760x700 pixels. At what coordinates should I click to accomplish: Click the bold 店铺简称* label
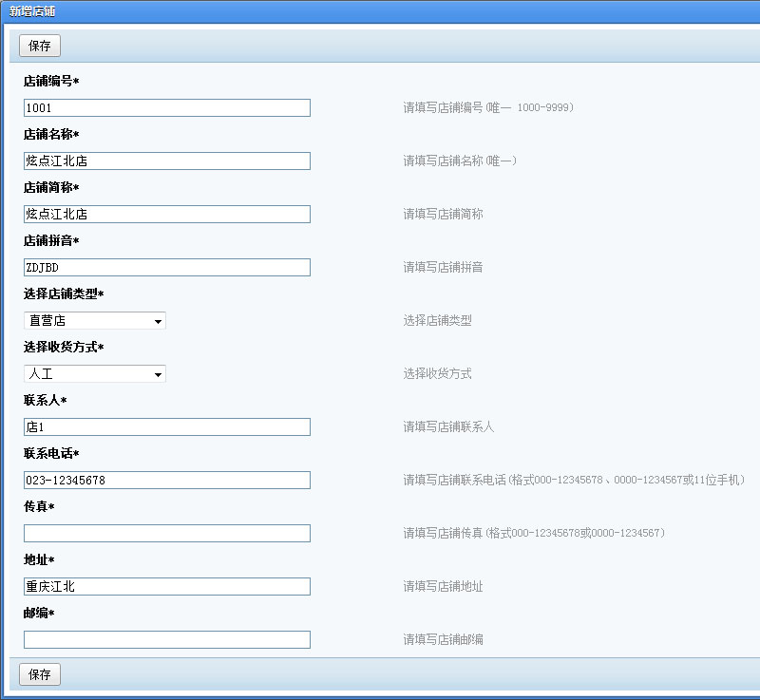(51, 187)
